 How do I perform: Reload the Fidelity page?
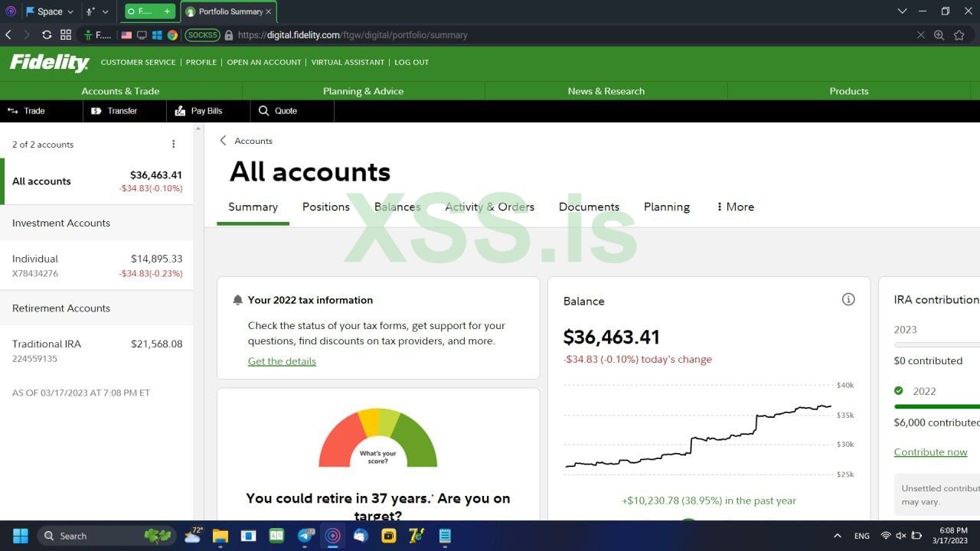(47, 35)
